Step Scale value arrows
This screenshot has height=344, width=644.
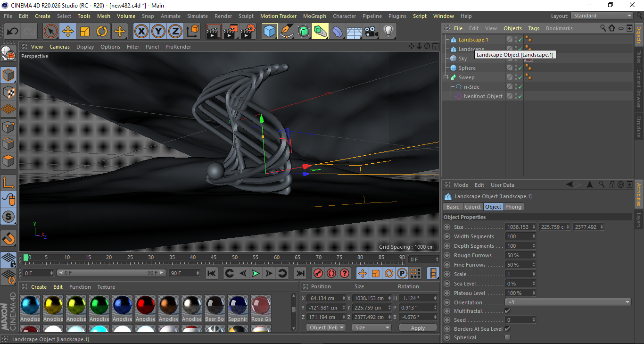pyautogui.click(x=534, y=274)
